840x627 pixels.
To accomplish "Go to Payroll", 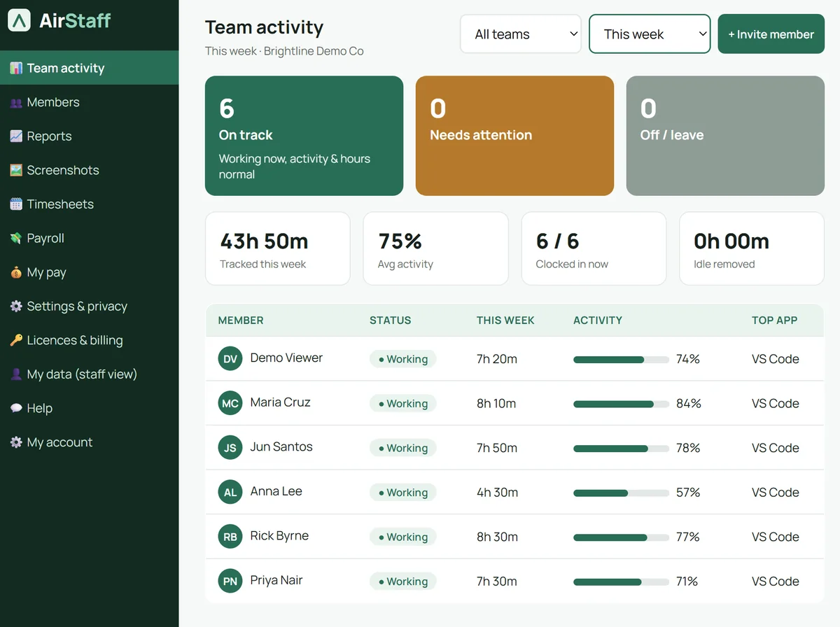I will click(90, 239).
